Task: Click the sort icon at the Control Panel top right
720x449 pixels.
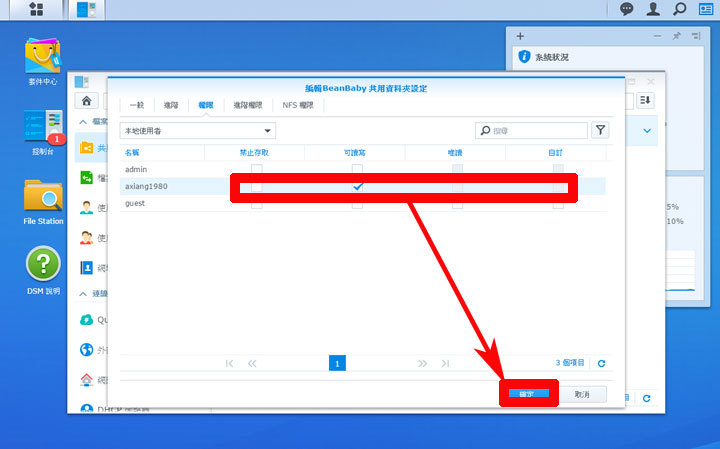Action: pos(645,100)
